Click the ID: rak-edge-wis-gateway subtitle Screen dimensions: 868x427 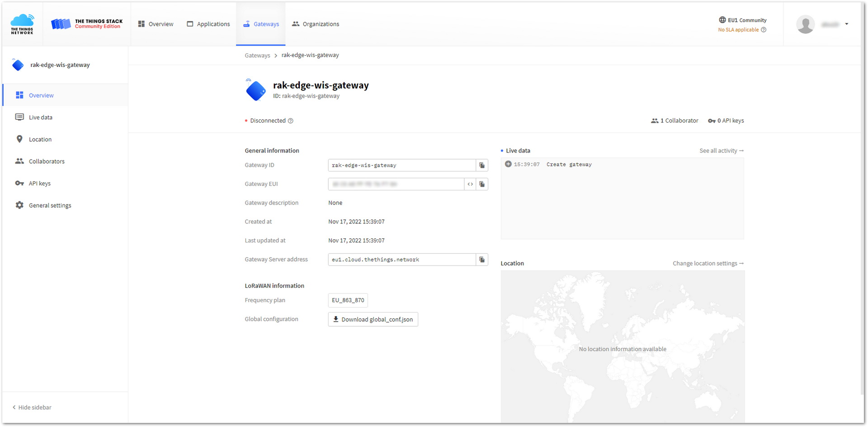point(306,96)
